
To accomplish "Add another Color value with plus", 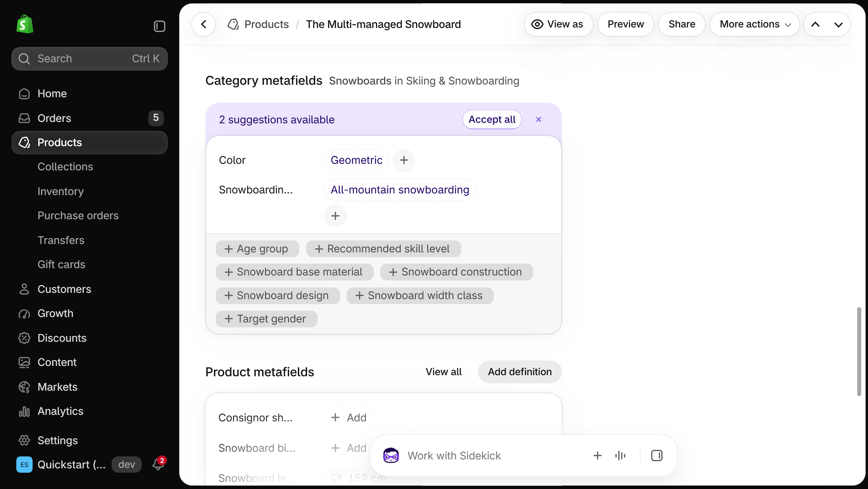I will point(404,160).
